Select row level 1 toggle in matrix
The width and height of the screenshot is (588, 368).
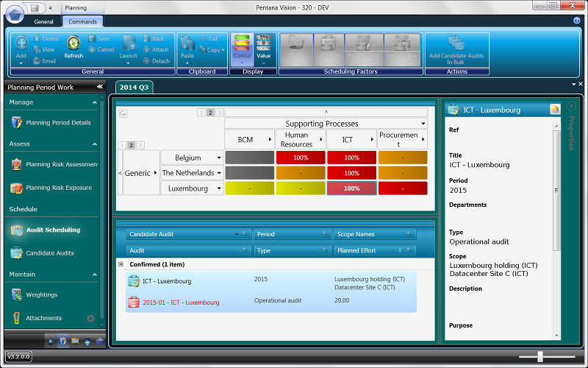click(122, 145)
